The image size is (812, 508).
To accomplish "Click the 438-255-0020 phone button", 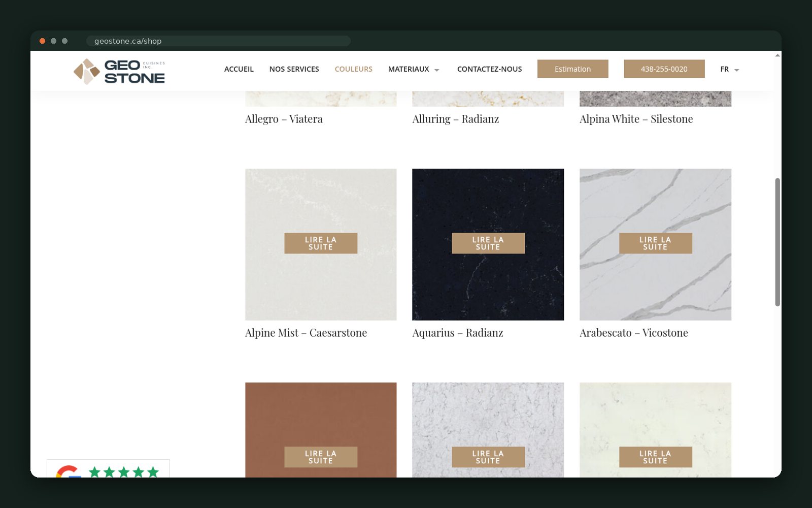I will pos(664,69).
